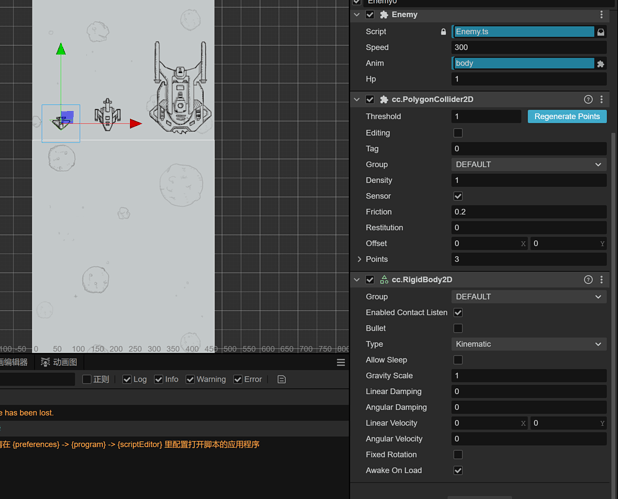Click the PolygonCollider2D puzzle-piece icon
618x499 pixels.
(383, 99)
